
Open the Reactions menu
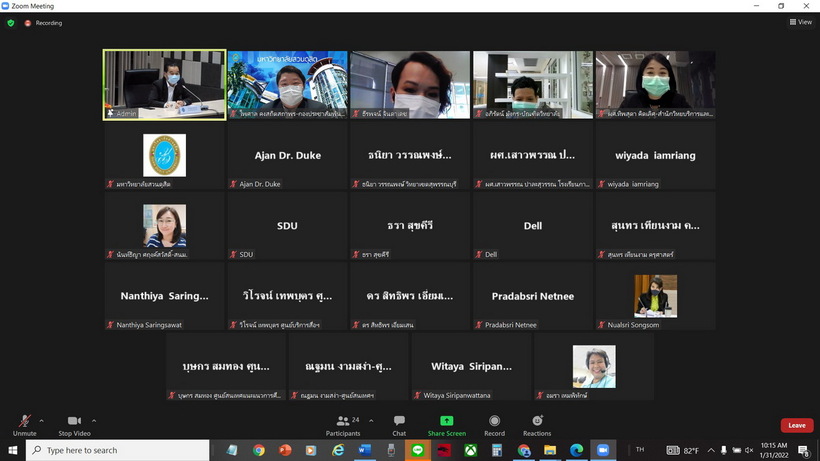click(x=537, y=425)
